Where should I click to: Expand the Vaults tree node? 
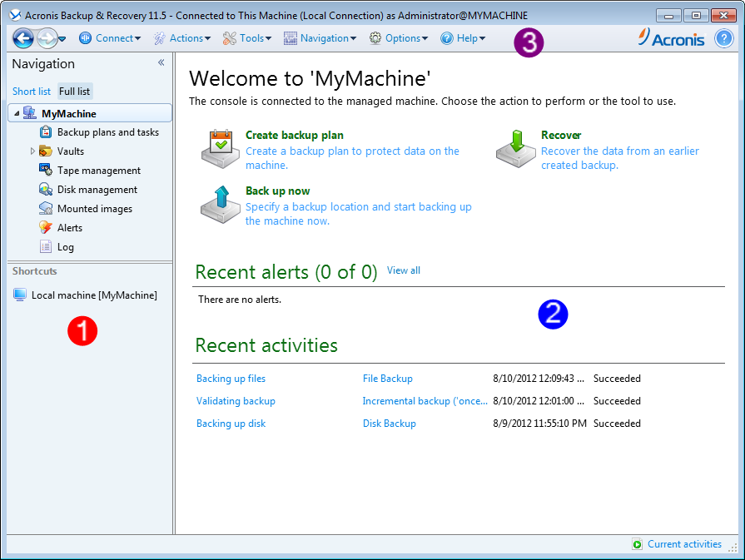point(34,151)
